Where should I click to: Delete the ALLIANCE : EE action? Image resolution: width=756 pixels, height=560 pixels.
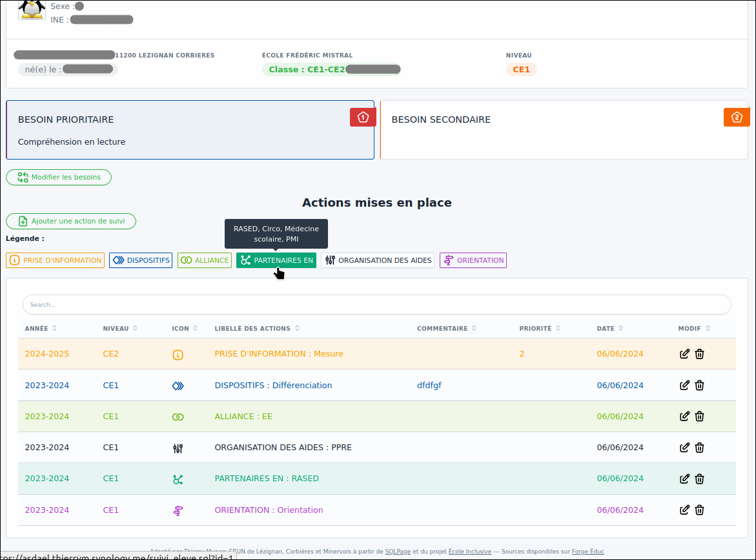(x=699, y=416)
